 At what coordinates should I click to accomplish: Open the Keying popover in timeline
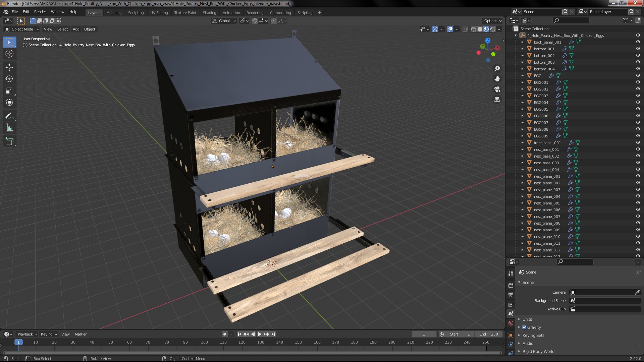[49, 334]
